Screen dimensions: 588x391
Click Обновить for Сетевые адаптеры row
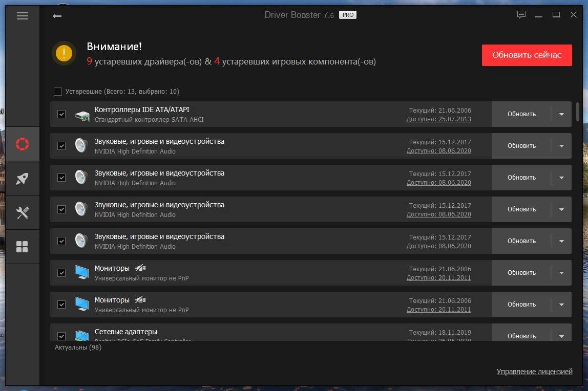point(521,336)
